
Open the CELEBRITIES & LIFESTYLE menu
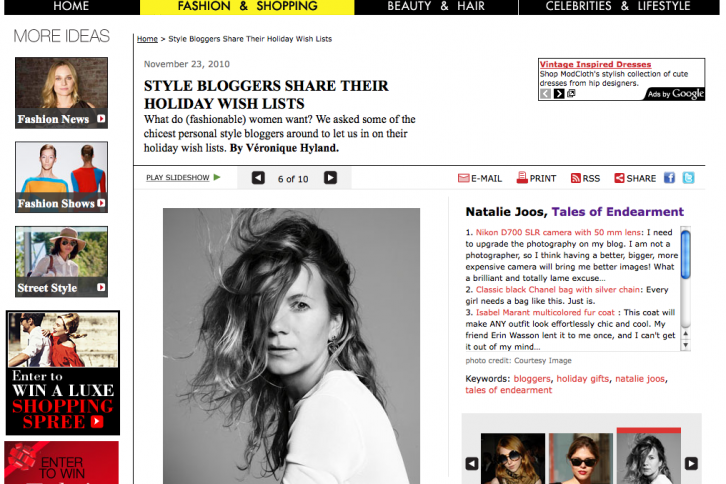point(618,6)
